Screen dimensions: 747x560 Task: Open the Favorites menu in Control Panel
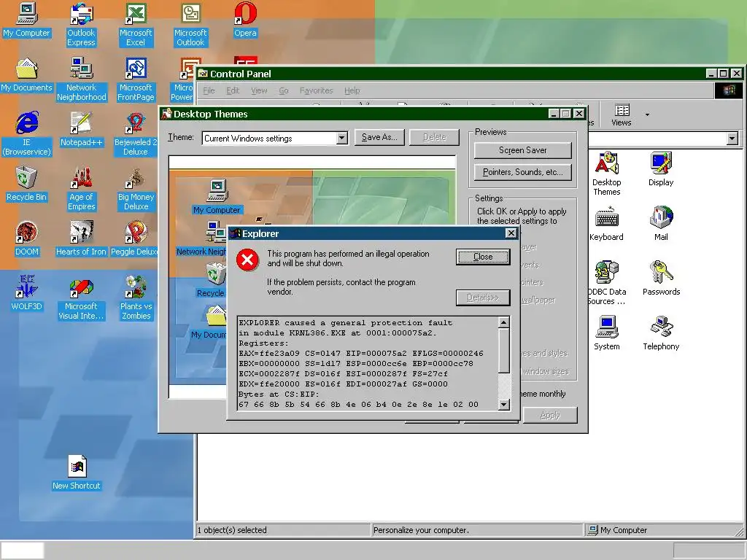[317, 90]
